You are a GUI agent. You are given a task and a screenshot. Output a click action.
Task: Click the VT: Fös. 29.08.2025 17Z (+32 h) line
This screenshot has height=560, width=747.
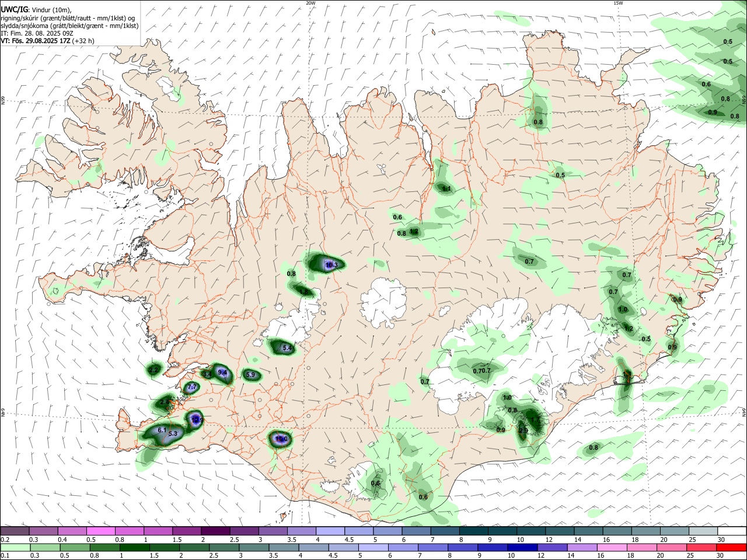[x=48, y=41]
